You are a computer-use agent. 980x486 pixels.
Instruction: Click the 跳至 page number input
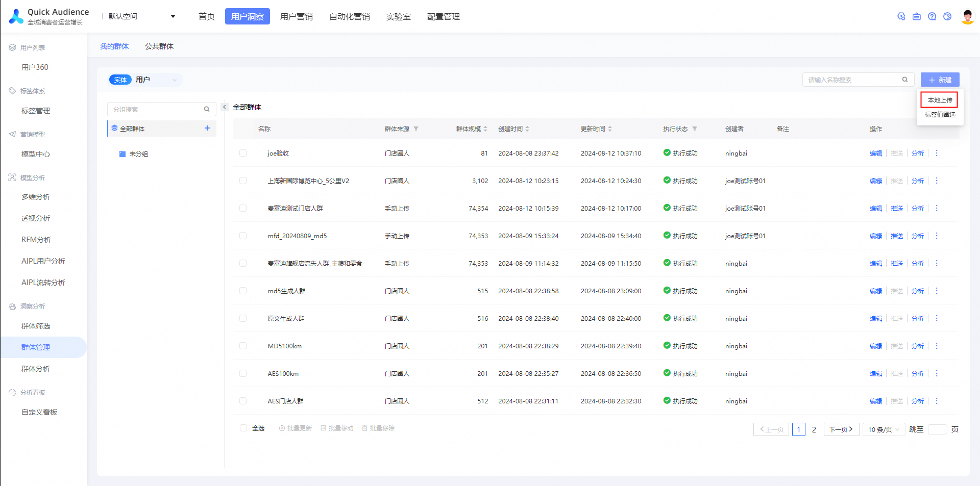click(x=937, y=429)
